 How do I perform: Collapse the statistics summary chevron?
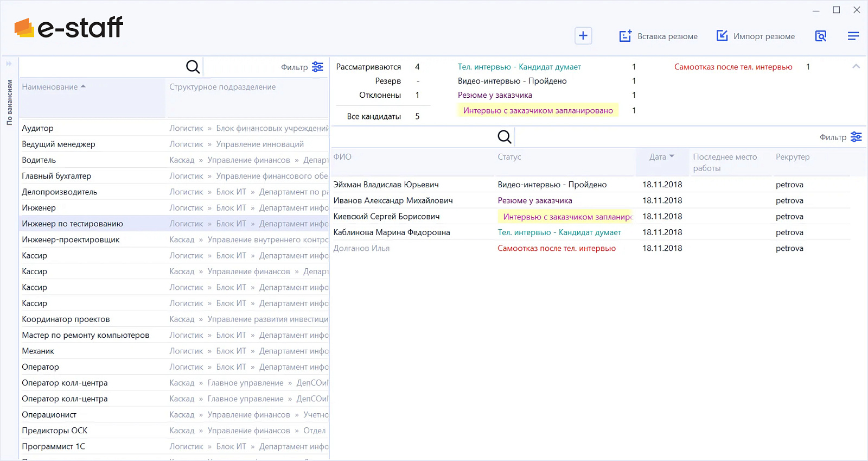(x=856, y=66)
